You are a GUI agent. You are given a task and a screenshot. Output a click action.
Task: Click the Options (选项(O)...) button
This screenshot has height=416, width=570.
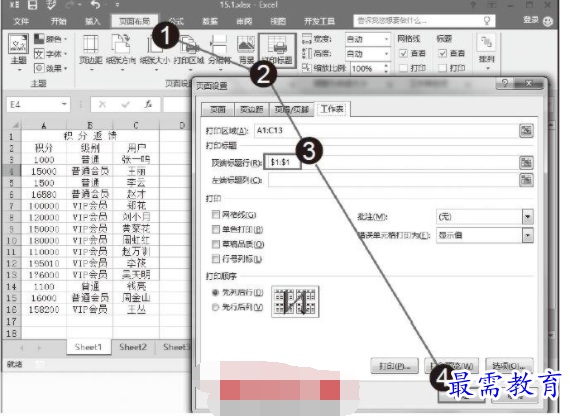[x=509, y=365]
